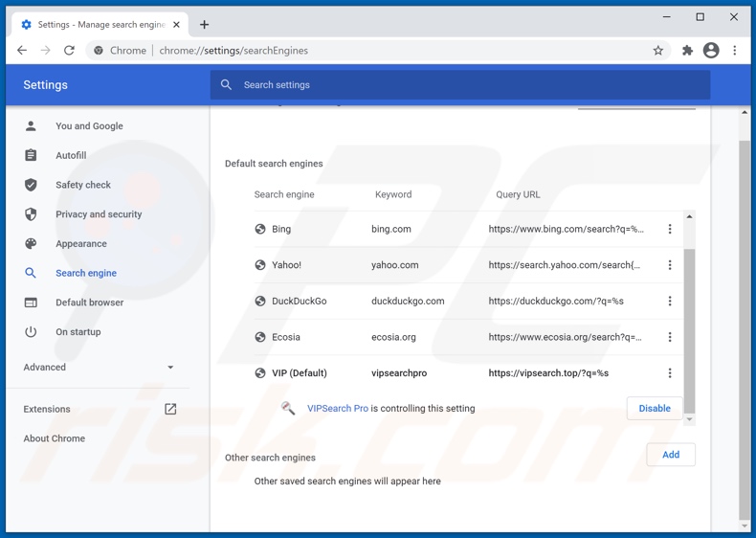Open more actions for Ecosia
The image size is (756, 538).
670,337
